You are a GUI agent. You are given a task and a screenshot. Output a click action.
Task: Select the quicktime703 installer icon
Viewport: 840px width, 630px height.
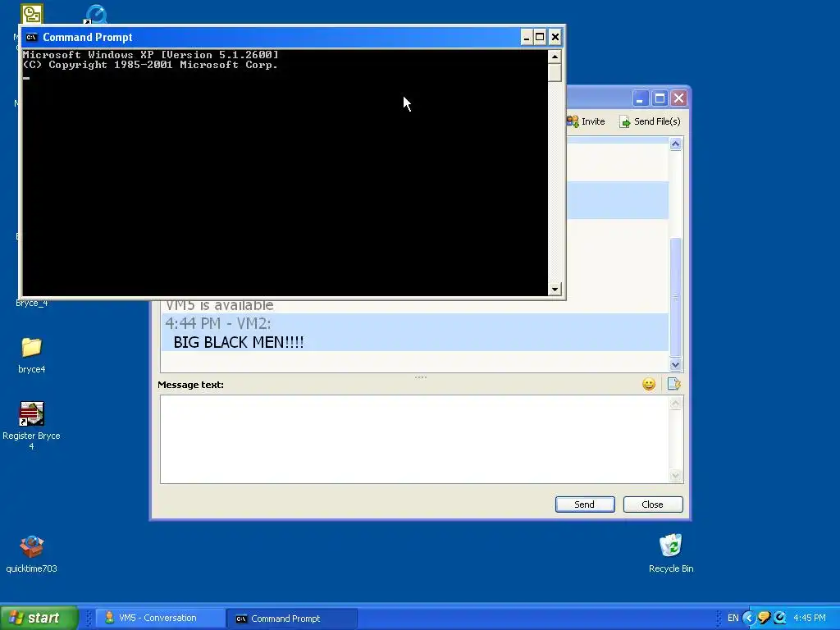(x=31, y=546)
